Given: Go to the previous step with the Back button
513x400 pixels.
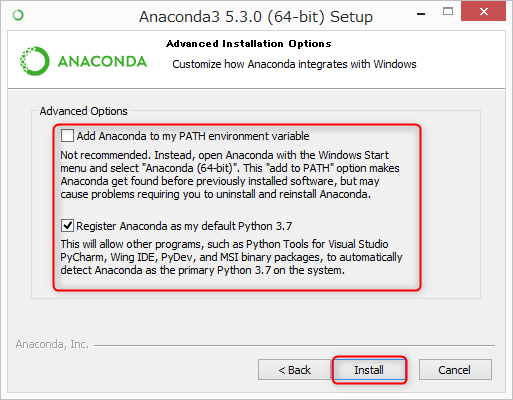Looking at the screenshot, I should pos(294,370).
